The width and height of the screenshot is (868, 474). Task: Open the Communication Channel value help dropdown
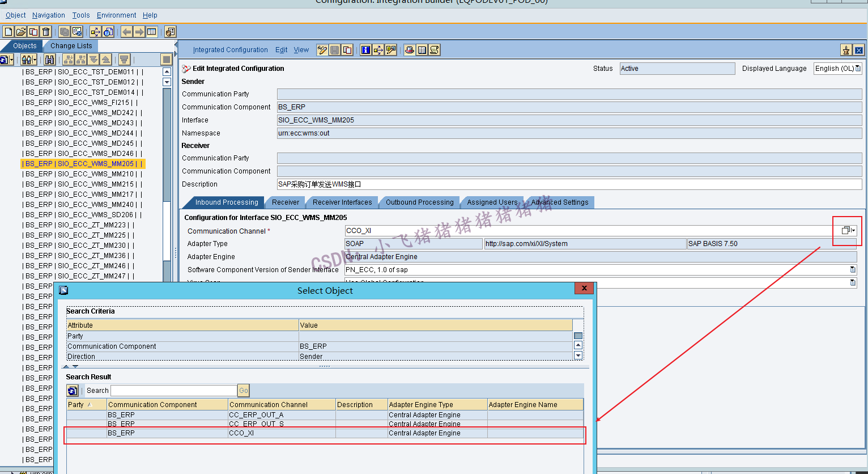(848, 230)
